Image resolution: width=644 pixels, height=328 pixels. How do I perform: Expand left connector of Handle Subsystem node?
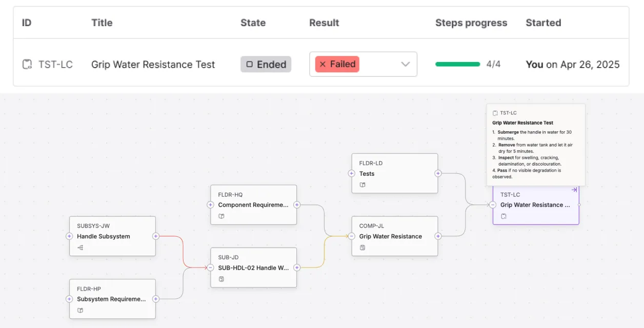(x=69, y=236)
